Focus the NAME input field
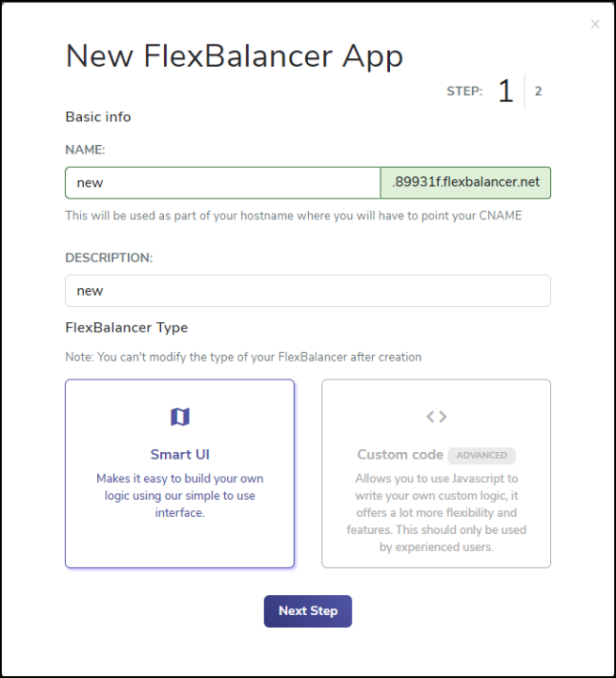616x678 pixels. [x=223, y=183]
